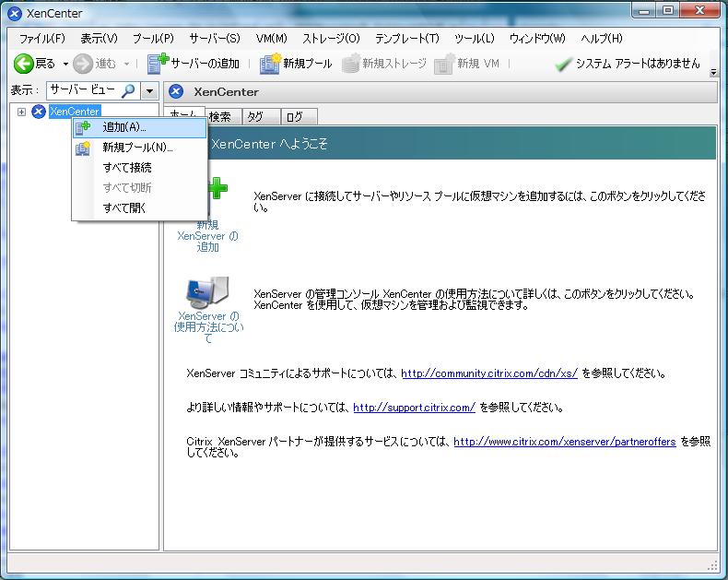Open the プール(P) menu

(x=153, y=38)
